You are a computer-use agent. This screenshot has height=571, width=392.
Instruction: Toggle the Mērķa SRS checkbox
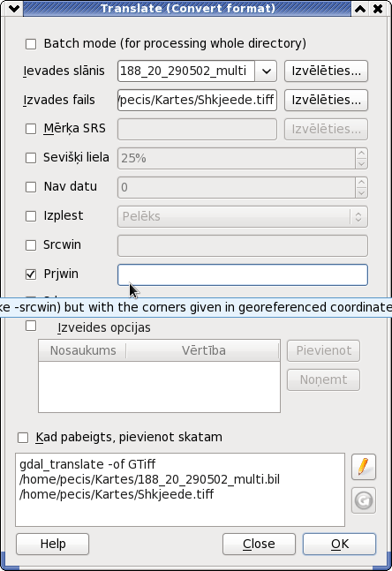pyautogui.click(x=31, y=129)
